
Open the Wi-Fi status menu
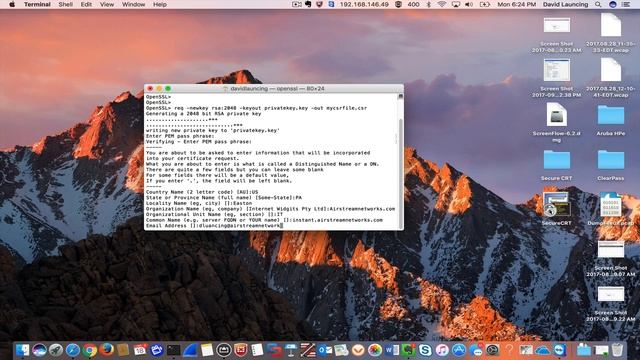[442, 4]
